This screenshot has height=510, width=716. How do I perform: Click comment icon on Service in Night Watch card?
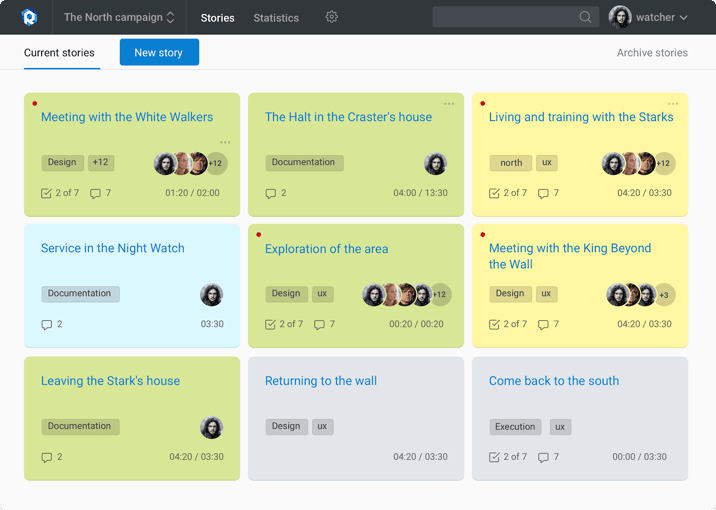click(47, 325)
